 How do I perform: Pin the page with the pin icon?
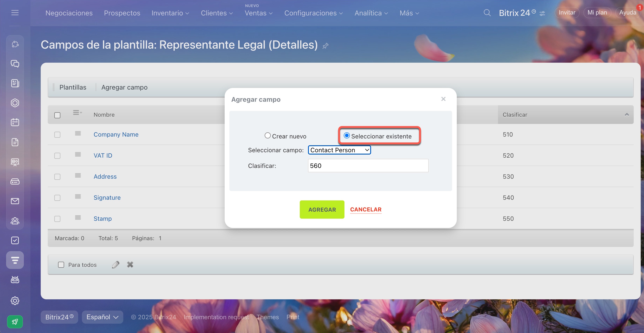325,46
